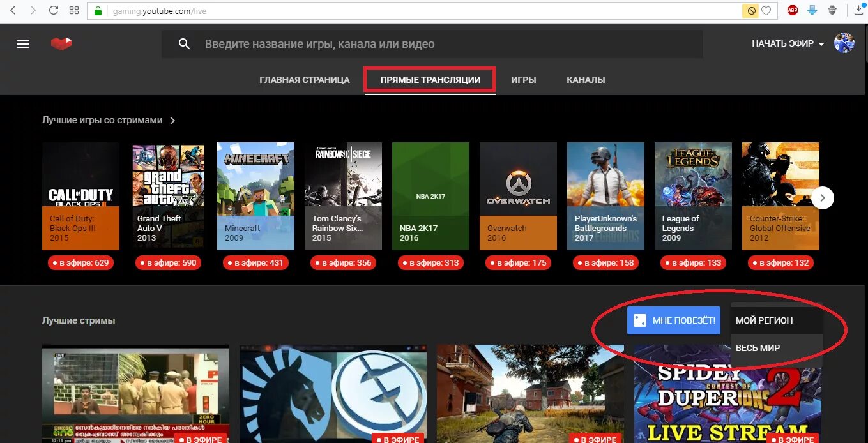Screen dimensions: 868x443
Task: Click the browser address bar URL
Action: (160, 11)
